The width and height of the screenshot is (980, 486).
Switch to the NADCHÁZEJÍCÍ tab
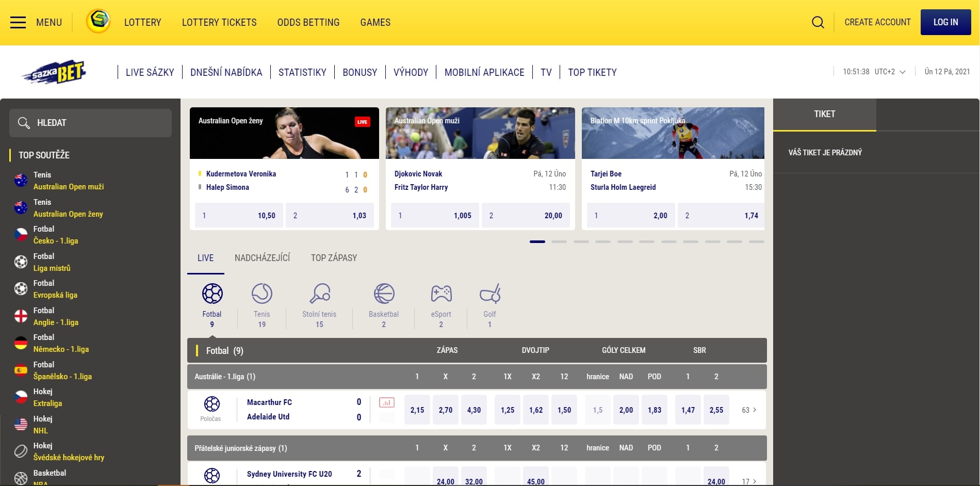pyautogui.click(x=262, y=258)
